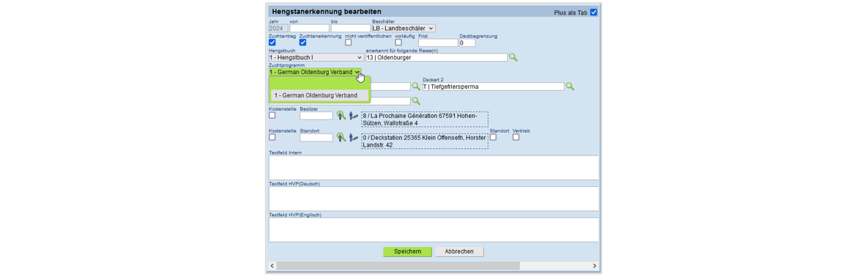Click the Frist input field

click(x=439, y=43)
